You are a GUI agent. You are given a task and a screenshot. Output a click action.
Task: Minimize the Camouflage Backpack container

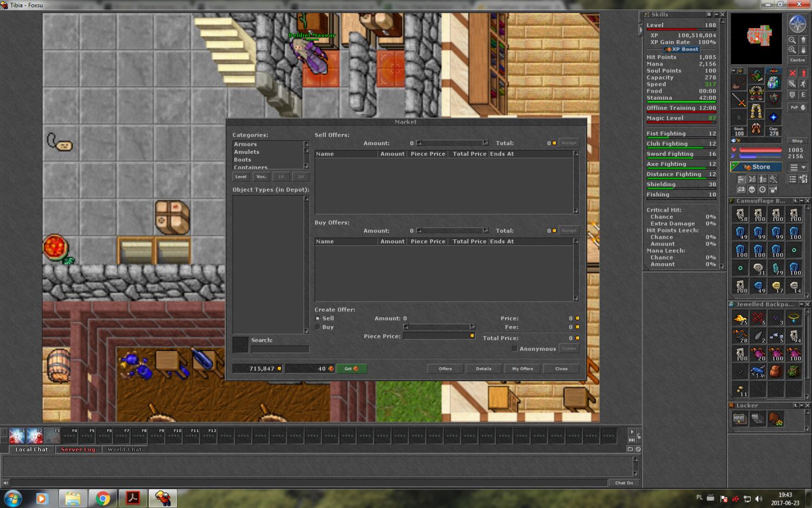point(801,200)
